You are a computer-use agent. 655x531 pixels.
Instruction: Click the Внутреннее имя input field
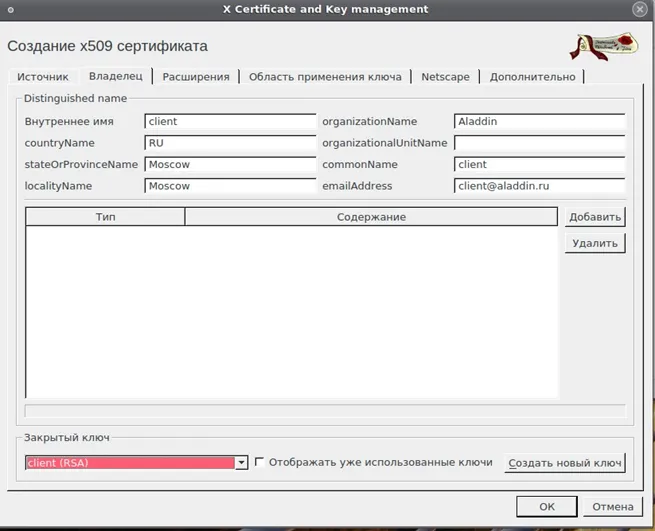[x=230, y=122]
